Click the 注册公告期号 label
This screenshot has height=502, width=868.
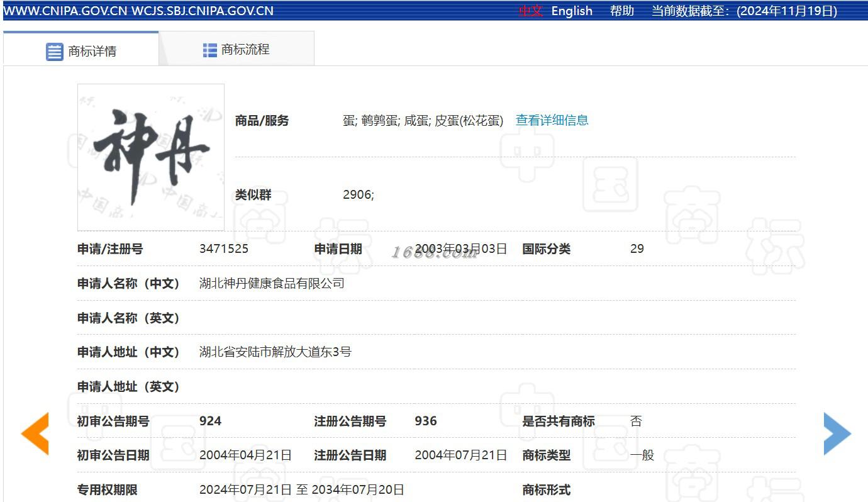click(x=350, y=421)
